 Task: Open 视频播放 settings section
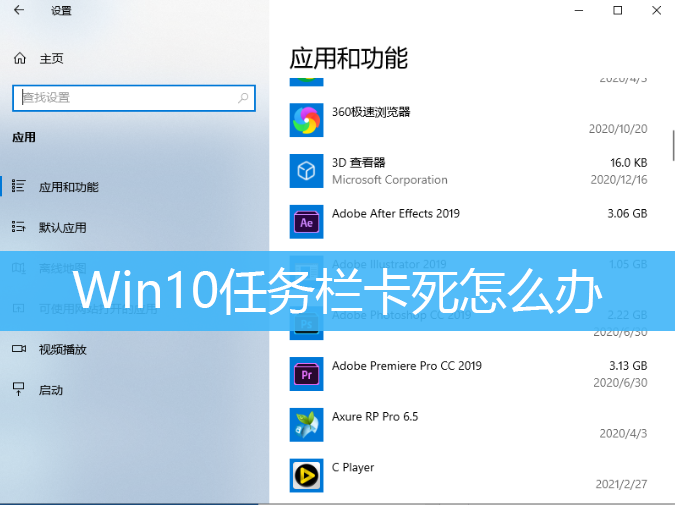click(x=62, y=349)
